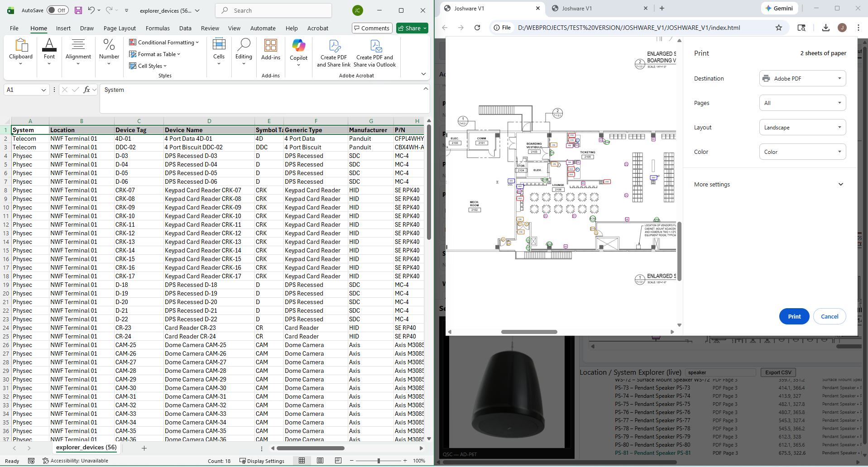Click the blue Print button
The image size is (868, 467).
[x=794, y=316]
